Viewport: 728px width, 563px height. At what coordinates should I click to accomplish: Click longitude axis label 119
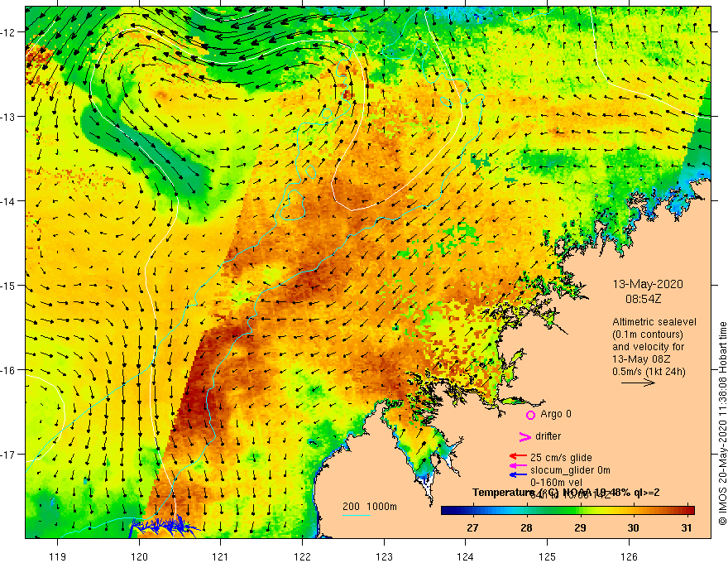click(x=58, y=556)
